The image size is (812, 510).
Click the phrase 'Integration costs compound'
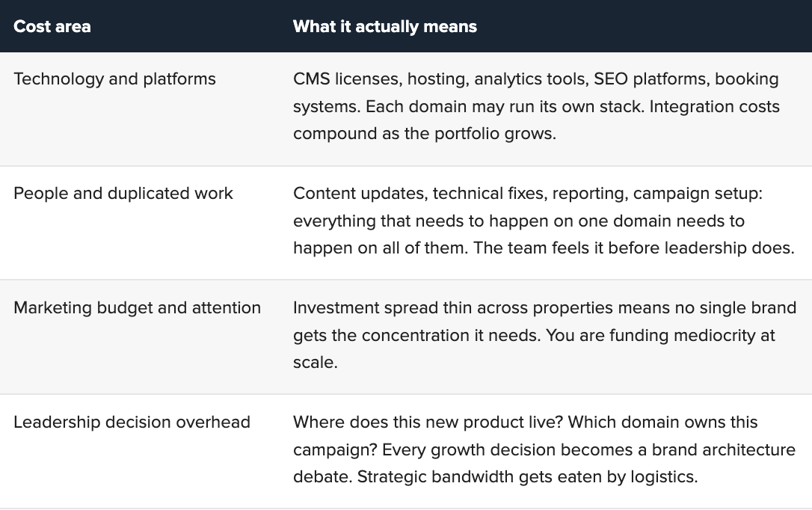[537, 120]
